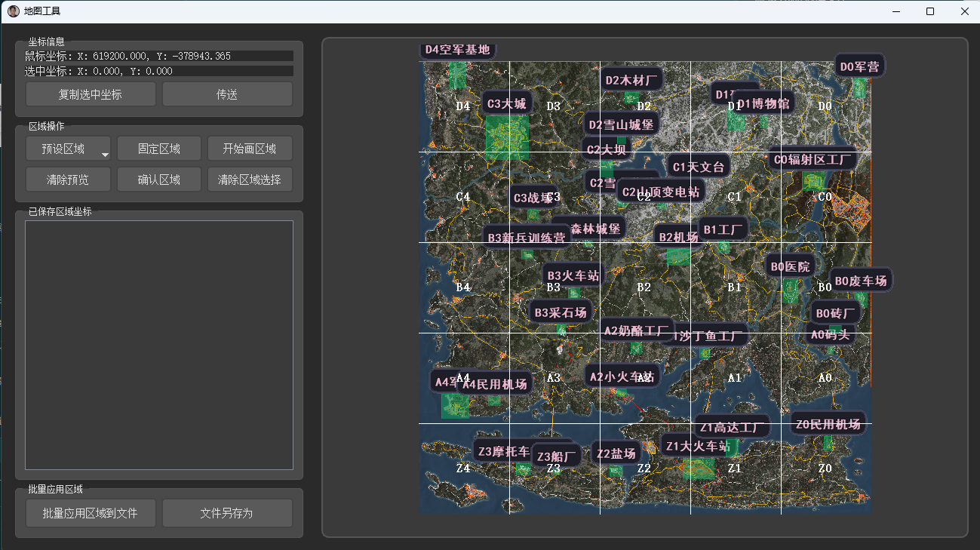Select the D4空军基地 map marker

tap(457, 50)
